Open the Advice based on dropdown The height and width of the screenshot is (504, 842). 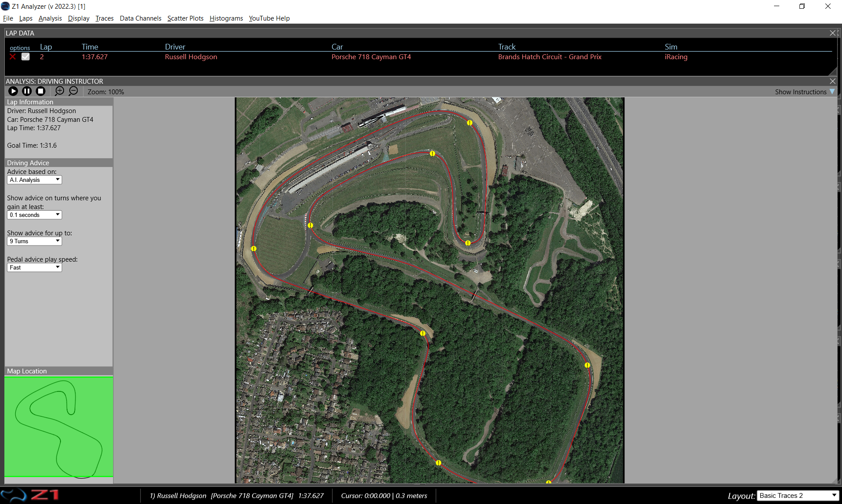coord(35,180)
